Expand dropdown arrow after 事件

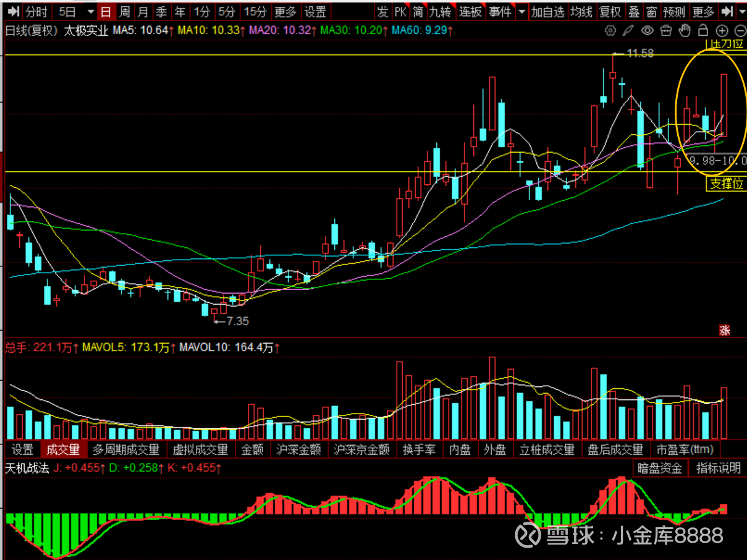(522, 12)
